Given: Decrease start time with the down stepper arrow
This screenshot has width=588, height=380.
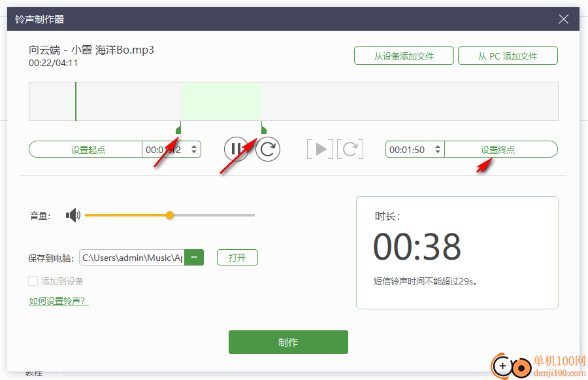Looking at the screenshot, I should (x=194, y=152).
